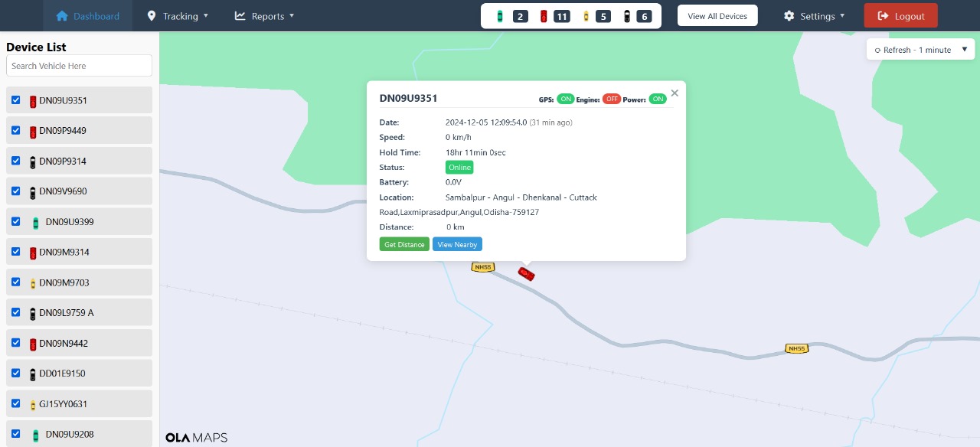Click the red car icon next to DN09U9351
The image size is (980, 447).
point(31,100)
